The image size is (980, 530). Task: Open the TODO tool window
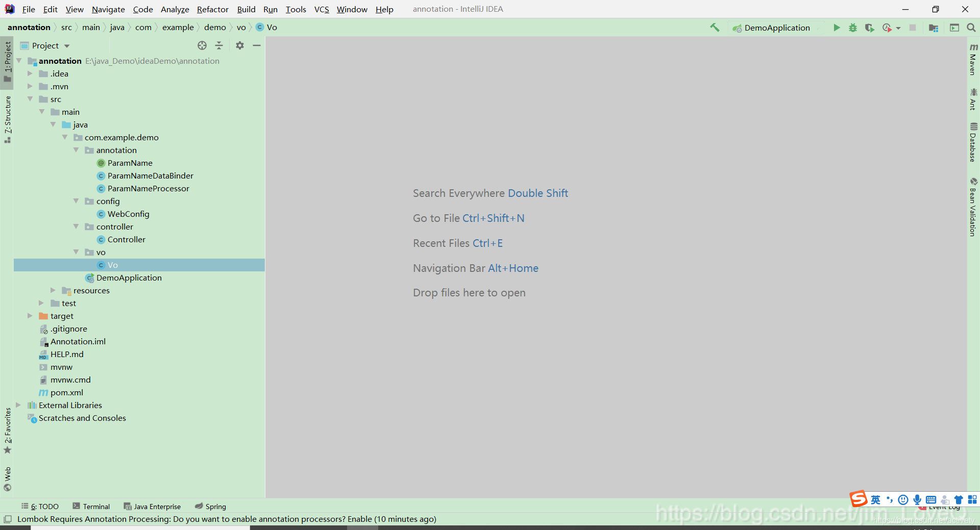40,507
